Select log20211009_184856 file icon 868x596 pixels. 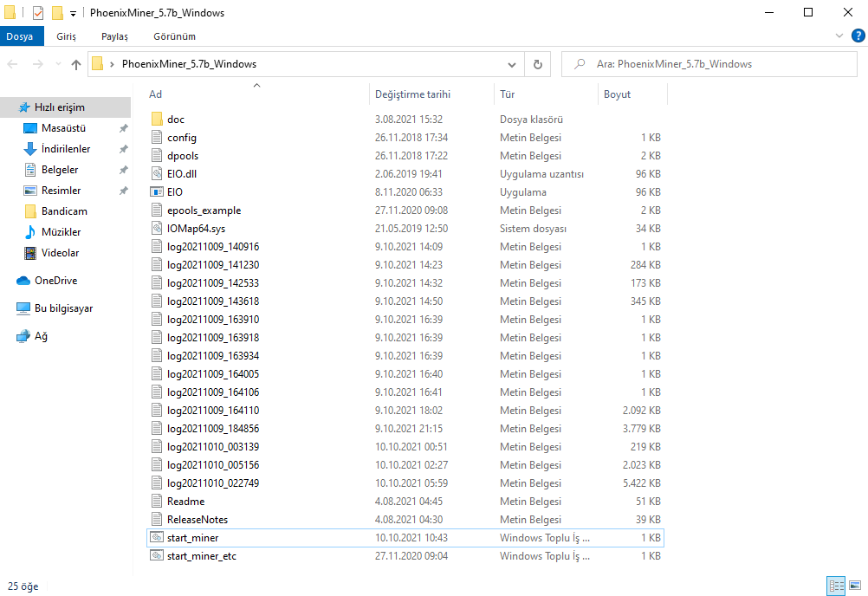click(x=157, y=429)
